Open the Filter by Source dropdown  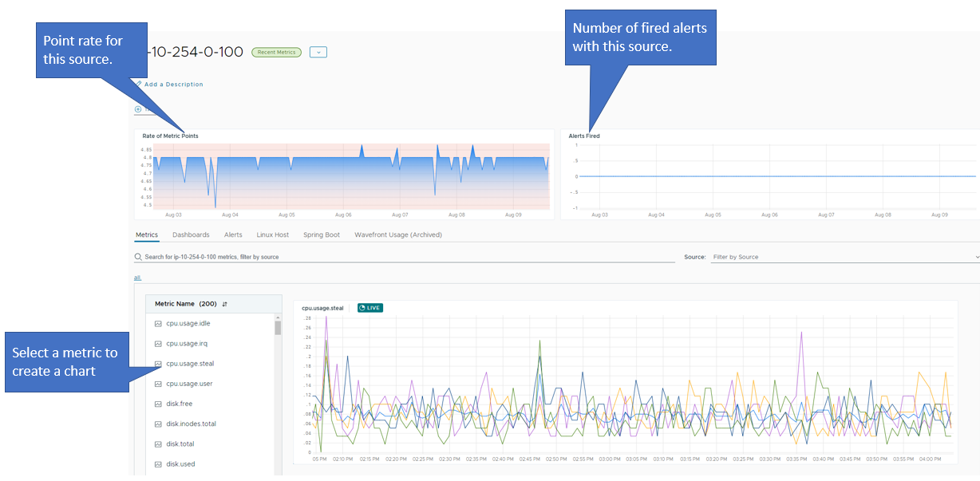coord(844,257)
